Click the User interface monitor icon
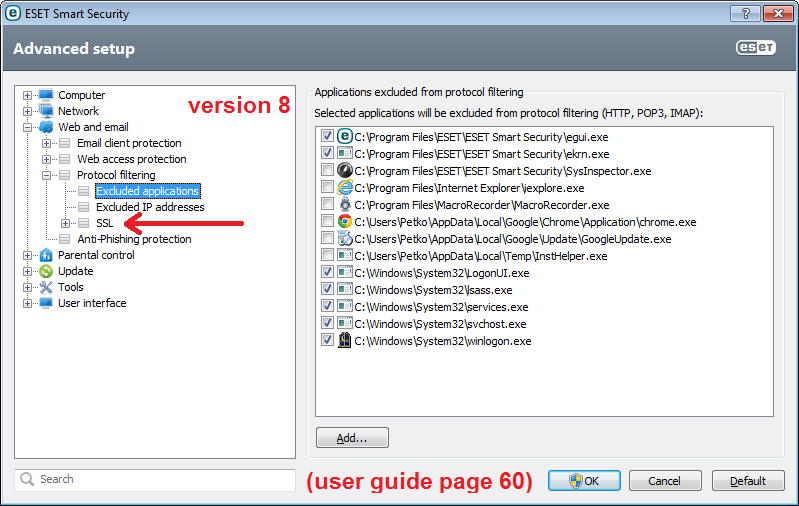This screenshot has width=799, height=506. [x=46, y=303]
